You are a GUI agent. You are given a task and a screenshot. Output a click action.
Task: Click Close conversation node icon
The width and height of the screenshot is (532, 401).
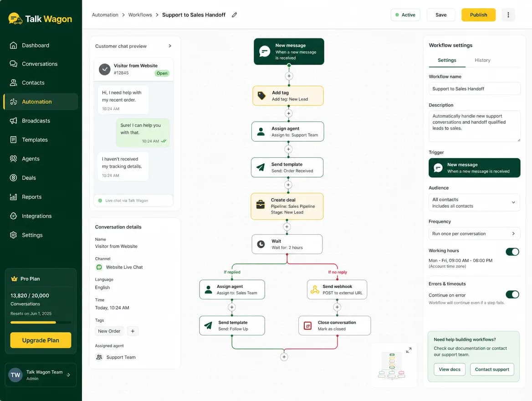[x=307, y=326]
